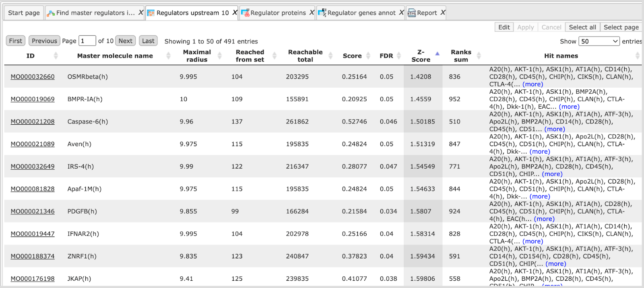Click the Find master regulators tab icon

point(51,13)
